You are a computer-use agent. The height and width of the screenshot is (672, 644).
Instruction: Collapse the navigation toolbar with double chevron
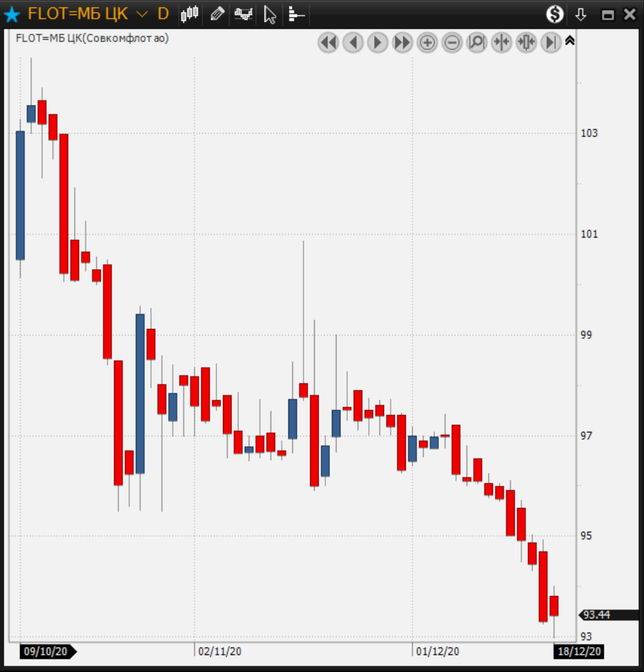tap(570, 41)
